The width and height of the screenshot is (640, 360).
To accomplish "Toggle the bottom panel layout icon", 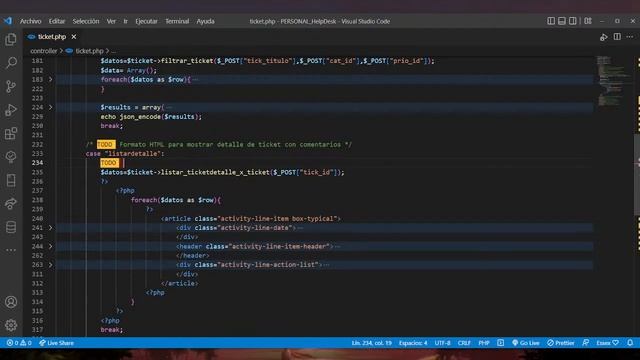I will coord(562,21).
